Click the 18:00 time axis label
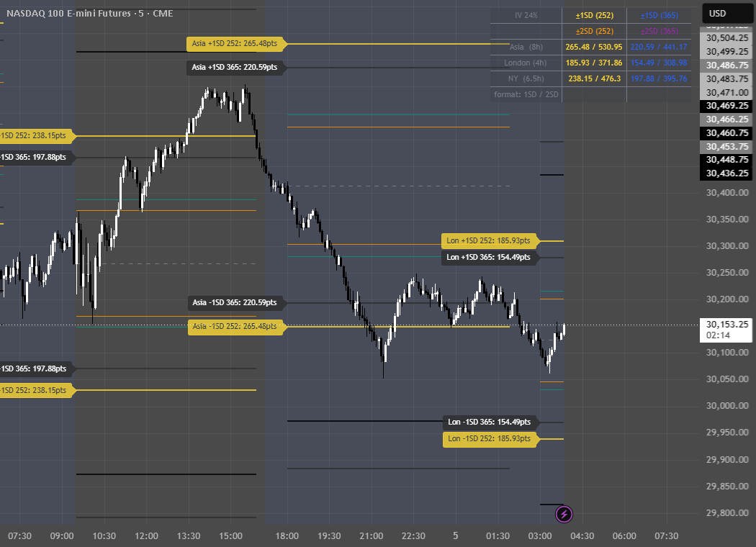Image resolution: width=756 pixels, height=547 pixels. point(287,536)
